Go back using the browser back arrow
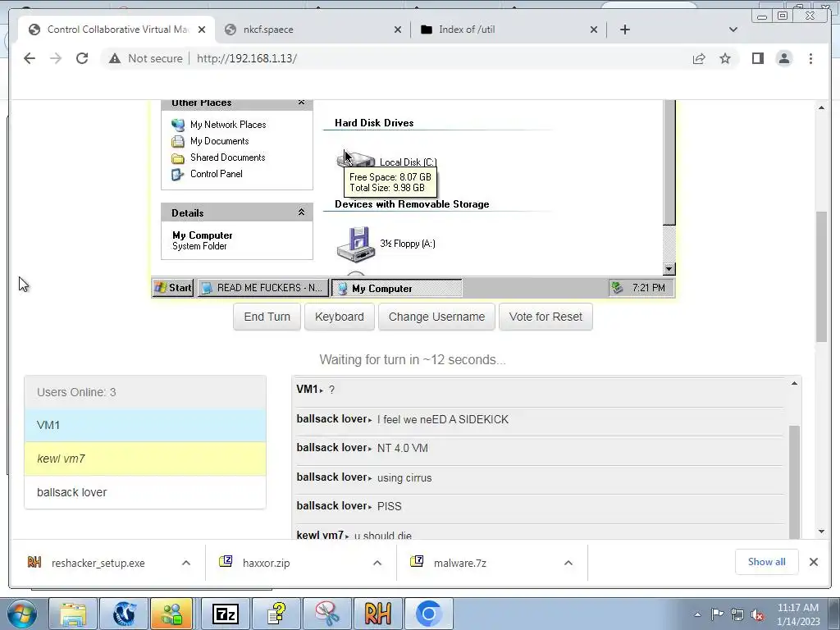The width and height of the screenshot is (840, 630). [30, 58]
